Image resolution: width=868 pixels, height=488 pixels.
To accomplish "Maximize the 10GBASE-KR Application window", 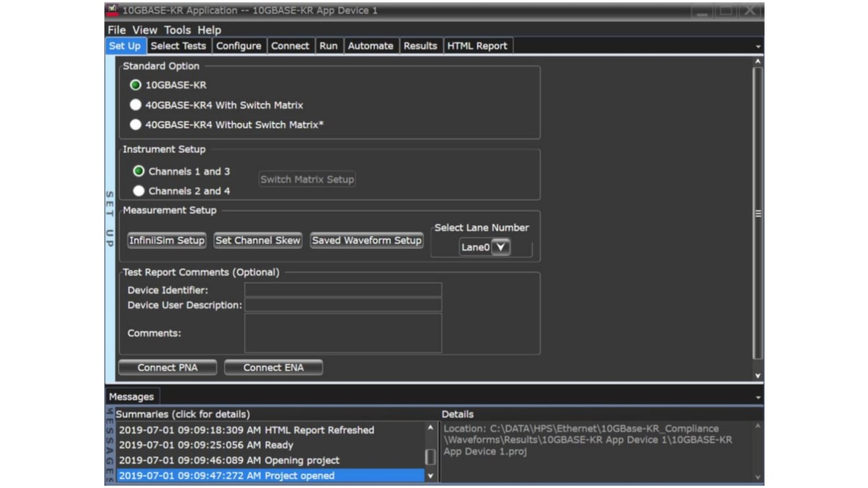I will click(726, 11).
